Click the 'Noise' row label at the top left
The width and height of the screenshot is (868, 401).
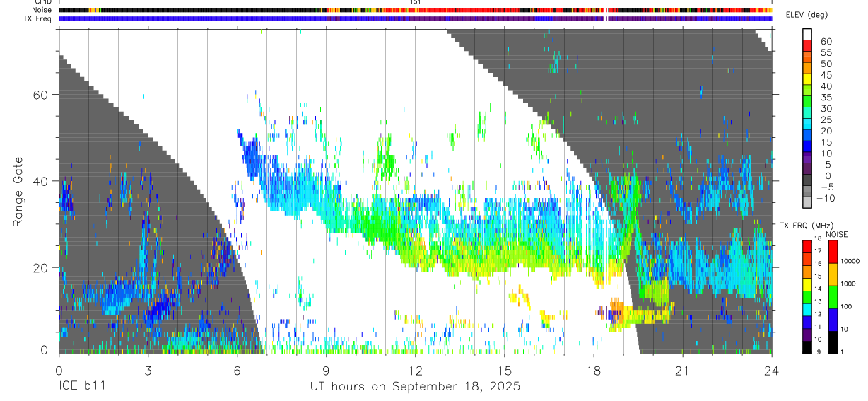(x=41, y=10)
